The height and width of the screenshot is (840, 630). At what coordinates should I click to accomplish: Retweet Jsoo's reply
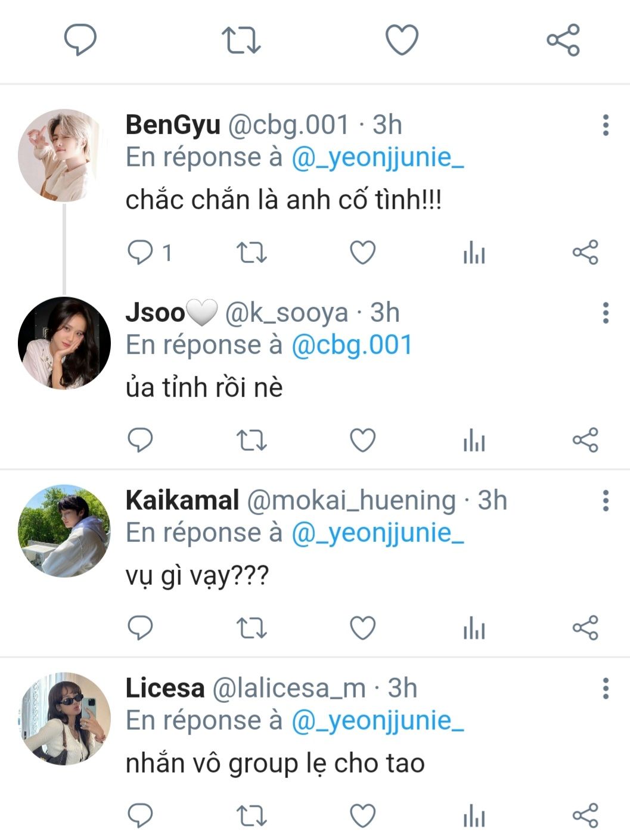pyautogui.click(x=252, y=441)
